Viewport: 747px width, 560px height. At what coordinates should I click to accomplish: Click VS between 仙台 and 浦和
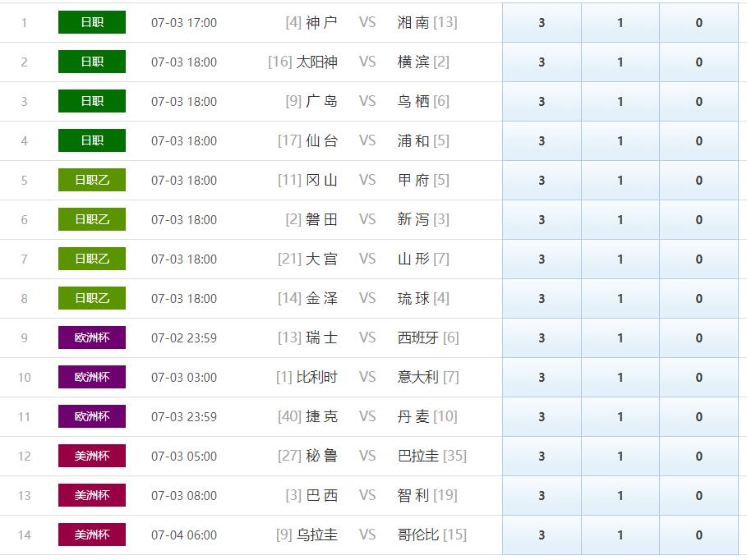[367, 141]
